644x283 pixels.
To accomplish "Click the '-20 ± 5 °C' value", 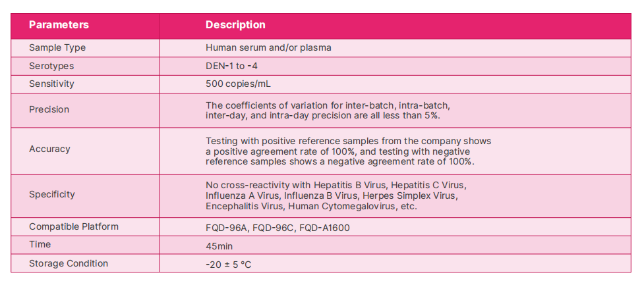I will pos(229,265).
